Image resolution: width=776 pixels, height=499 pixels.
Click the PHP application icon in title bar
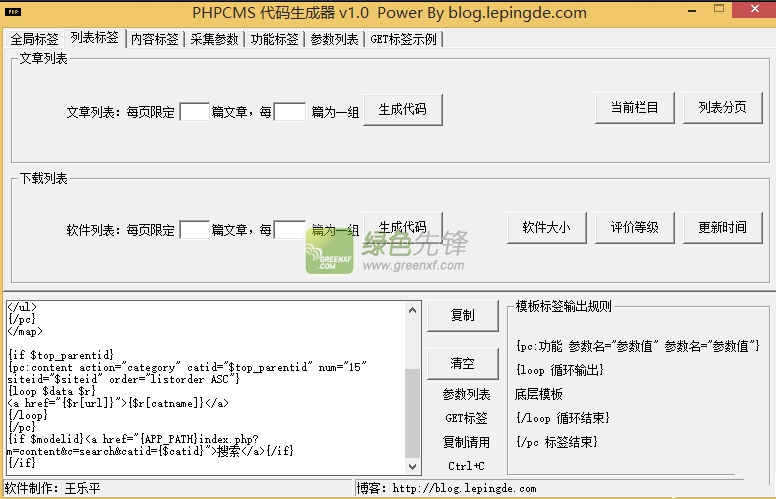tap(13, 12)
